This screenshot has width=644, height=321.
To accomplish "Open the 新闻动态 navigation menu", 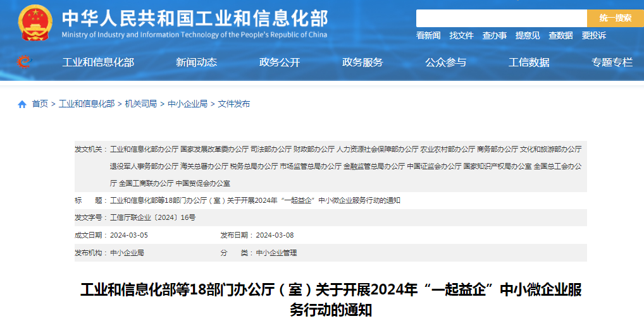I will [x=196, y=62].
